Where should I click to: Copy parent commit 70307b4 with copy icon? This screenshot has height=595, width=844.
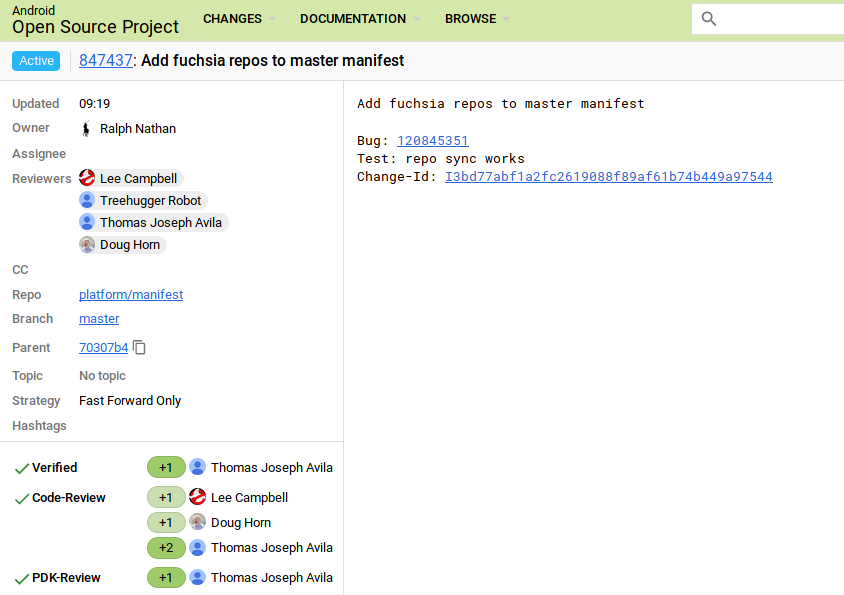tap(139, 347)
